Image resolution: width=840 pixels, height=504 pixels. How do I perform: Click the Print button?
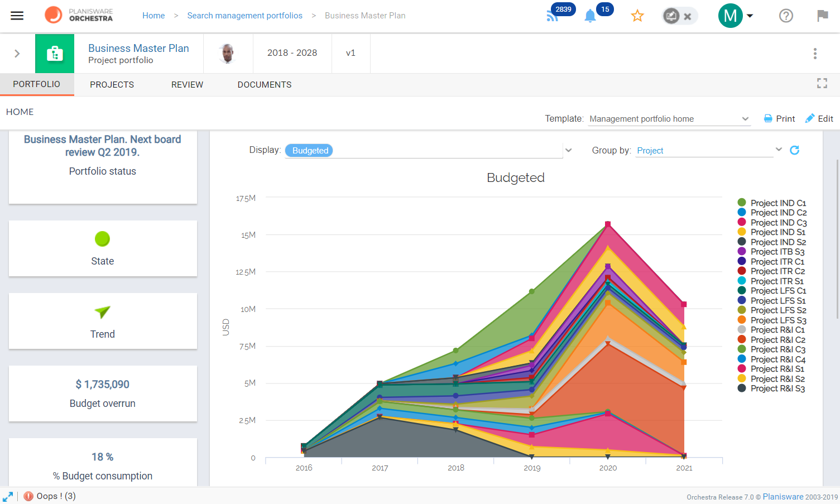[779, 118]
